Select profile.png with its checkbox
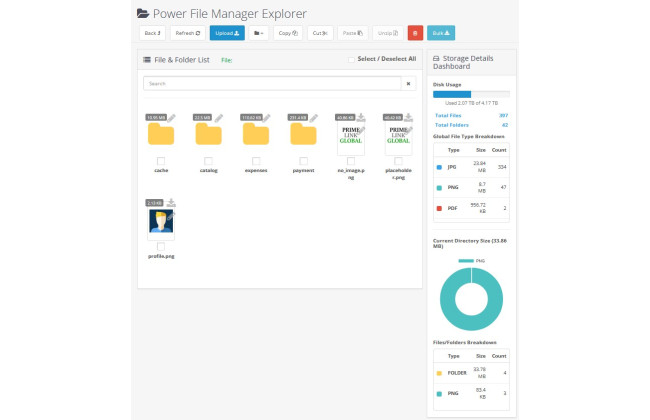Viewport: 650px width, 420px height. (161, 247)
